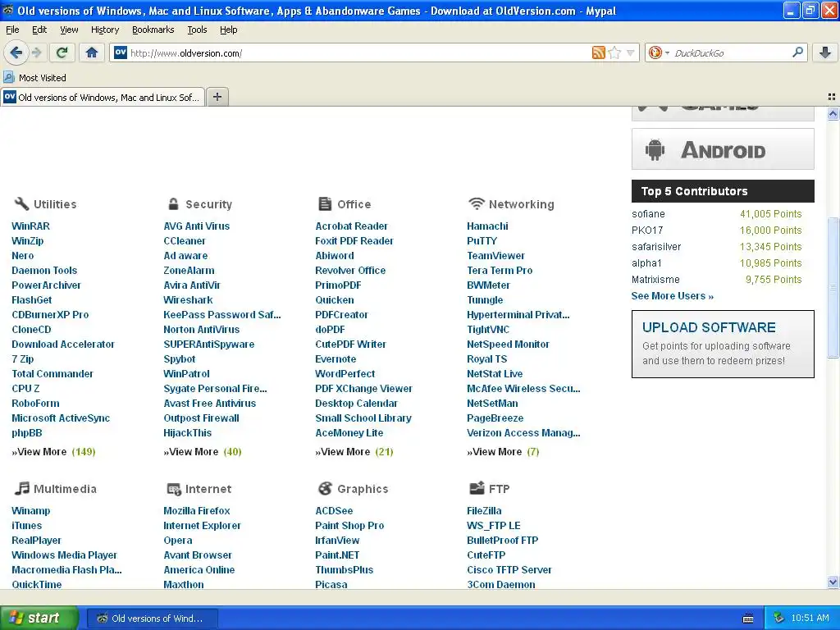Open contributor sofiane's profile
Viewport: 840px width, 630px height.
click(x=648, y=214)
